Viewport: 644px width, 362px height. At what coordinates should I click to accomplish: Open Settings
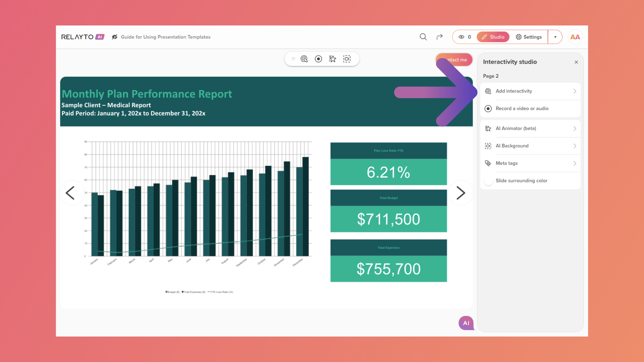click(529, 37)
